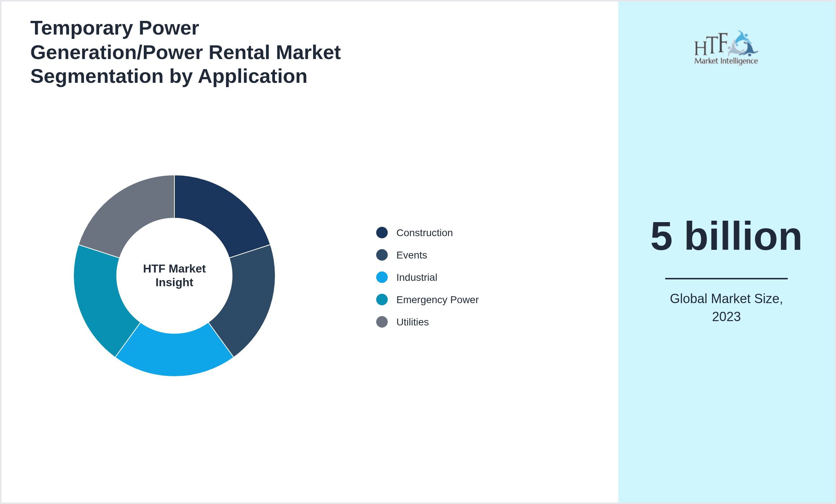Viewport: 836px width, 504px height.
Task: Click the Industrial legend color dot
Action: point(382,277)
